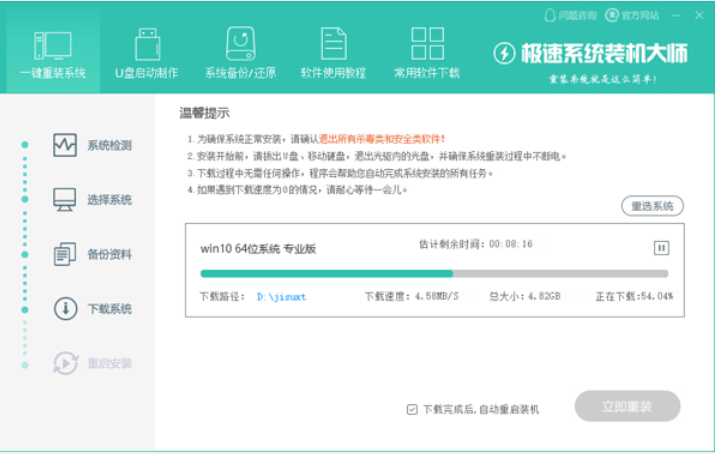715x454 pixels.
Task: Pause the win10 download
Action: click(x=661, y=247)
